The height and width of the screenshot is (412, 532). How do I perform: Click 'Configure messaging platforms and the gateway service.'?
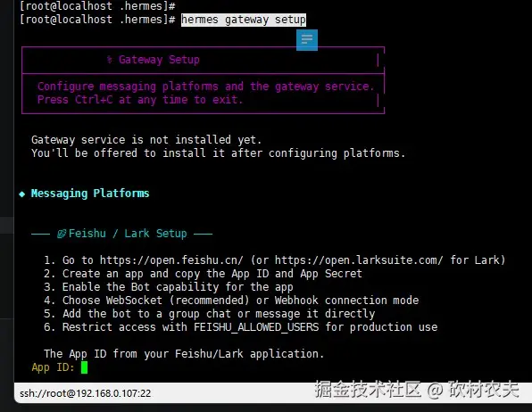pyautogui.click(x=205, y=87)
